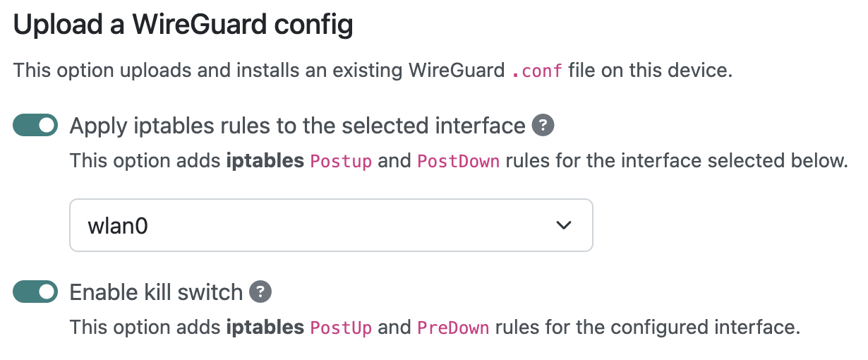Click the "Apply iptables rules to the selected interface" label

pos(297,126)
